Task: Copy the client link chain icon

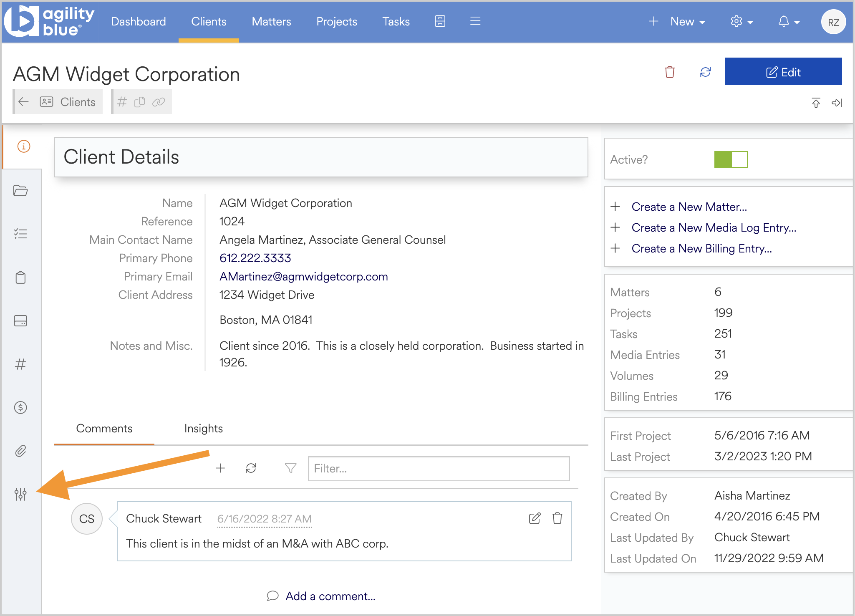Action: (159, 102)
